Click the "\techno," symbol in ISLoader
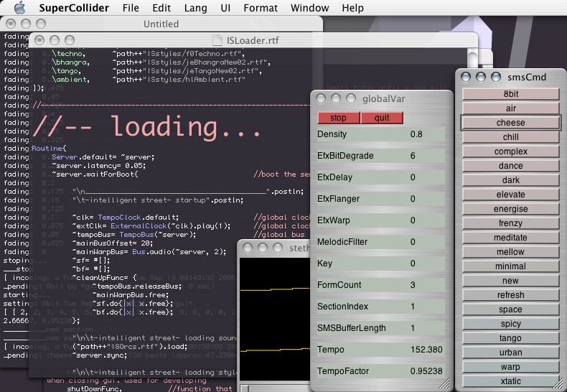Image resolution: width=567 pixels, height=392 pixels. coord(69,54)
